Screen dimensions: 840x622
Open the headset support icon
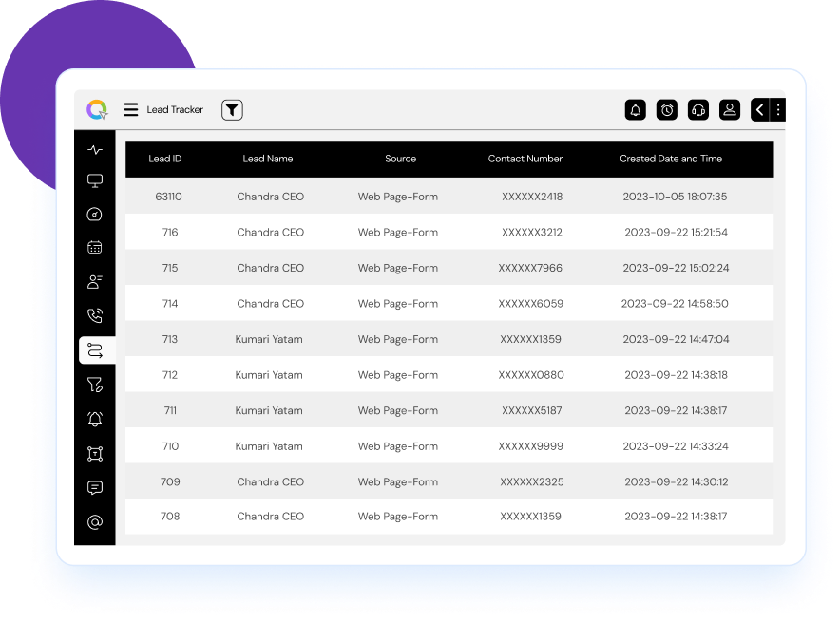(698, 110)
